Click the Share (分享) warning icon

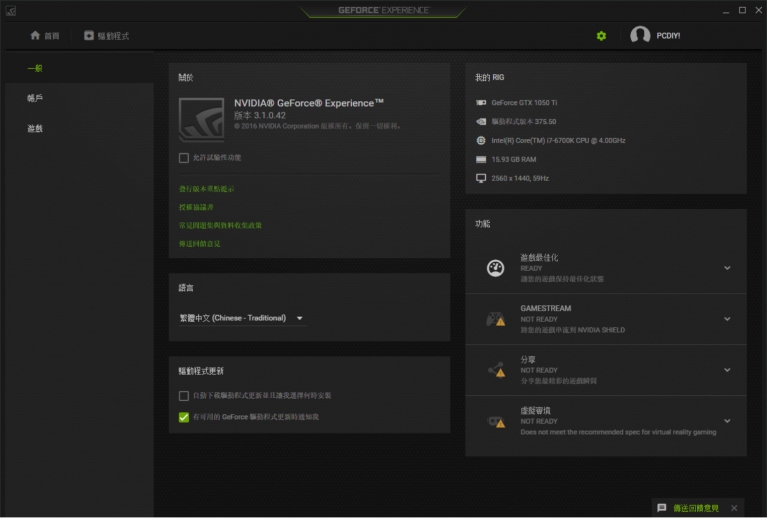[496, 370]
